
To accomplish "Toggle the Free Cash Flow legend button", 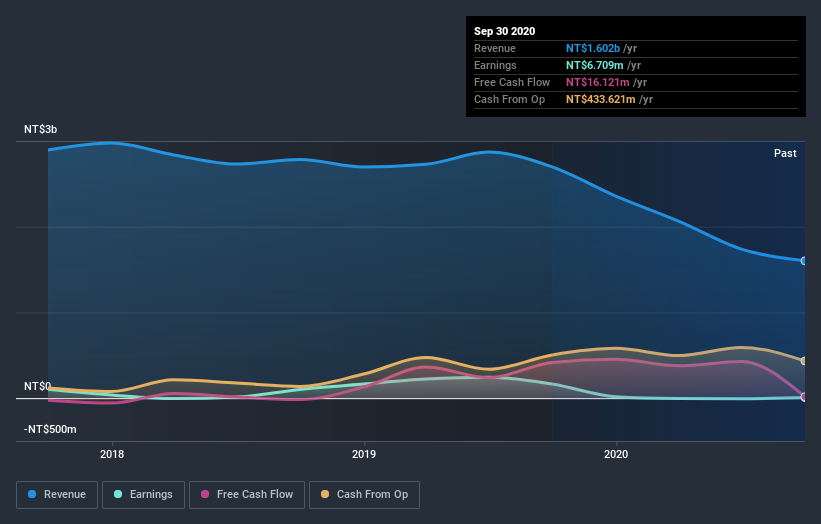I will click(247, 495).
